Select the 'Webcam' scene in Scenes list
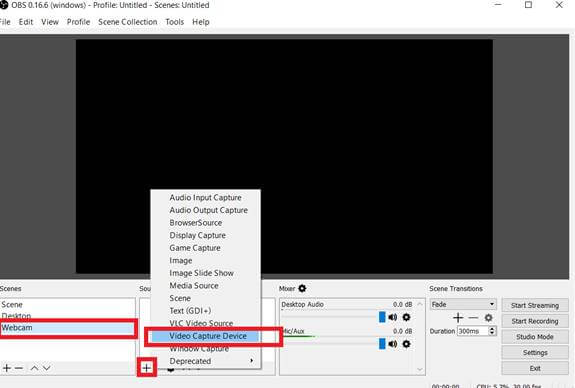The image size is (575, 388). [x=67, y=327]
